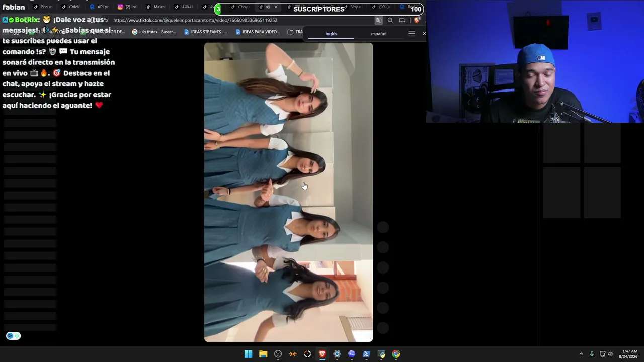The height and width of the screenshot is (362, 644).
Task: Click the microphone tray icon
Action: [592, 354]
